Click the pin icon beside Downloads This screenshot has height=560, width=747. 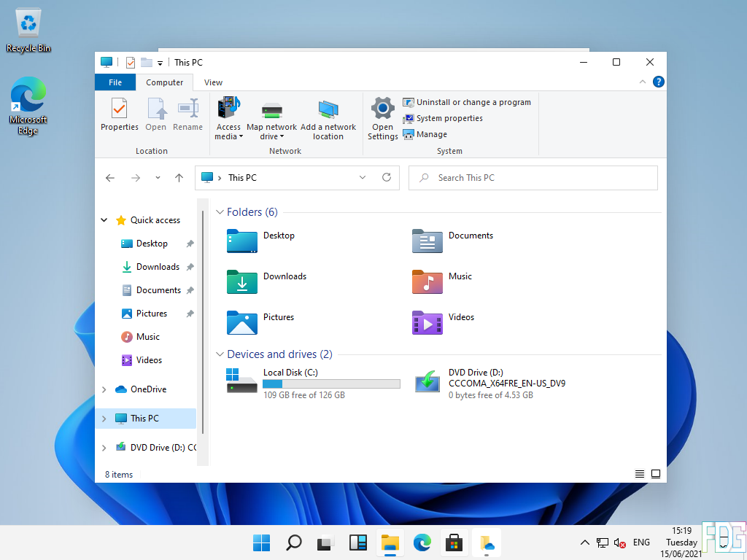pos(190,267)
